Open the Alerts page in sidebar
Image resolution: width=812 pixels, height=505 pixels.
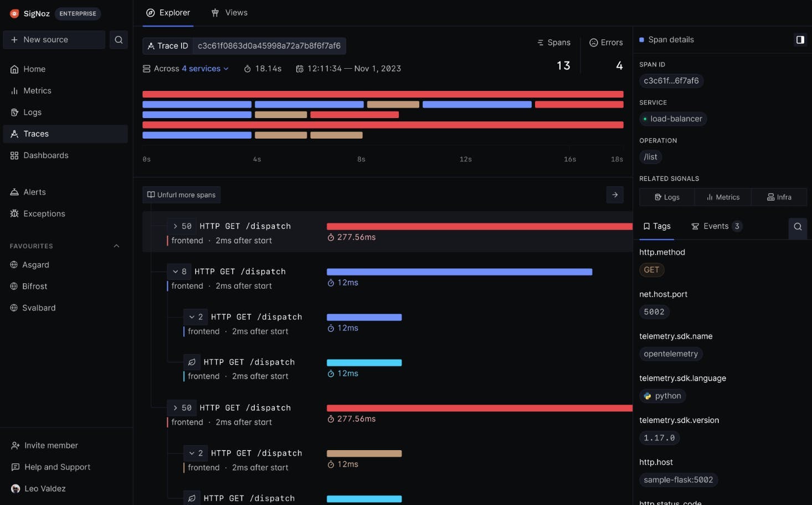tap(34, 192)
